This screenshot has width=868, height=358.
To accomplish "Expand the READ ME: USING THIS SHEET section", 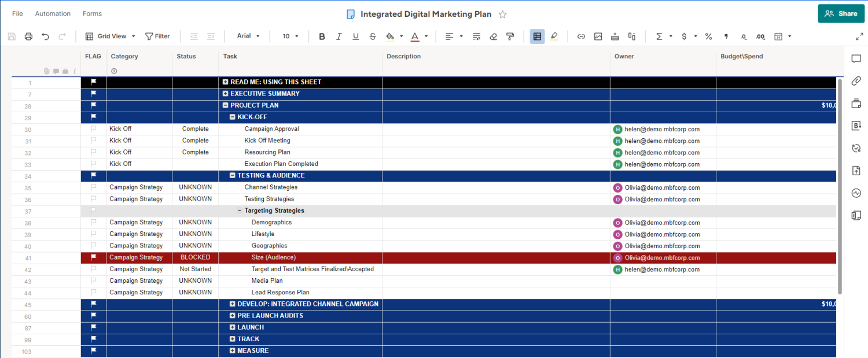I will (x=226, y=82).
